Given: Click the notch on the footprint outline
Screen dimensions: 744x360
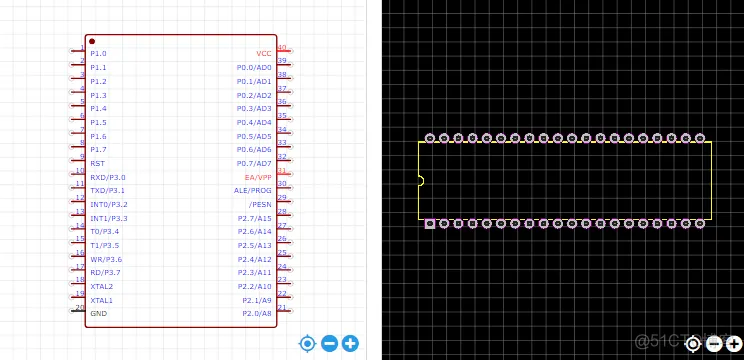Looking at the screenshot, I should click(x=421, y=180).
